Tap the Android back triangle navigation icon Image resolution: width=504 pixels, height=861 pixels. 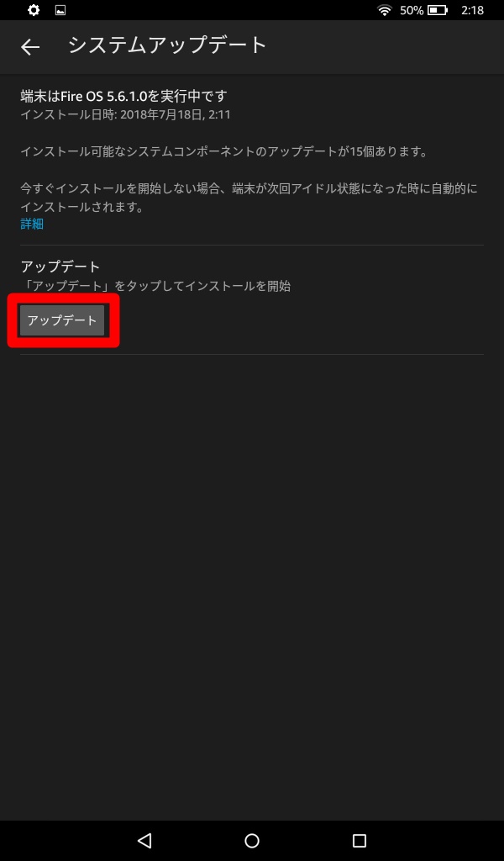point(144,840)
